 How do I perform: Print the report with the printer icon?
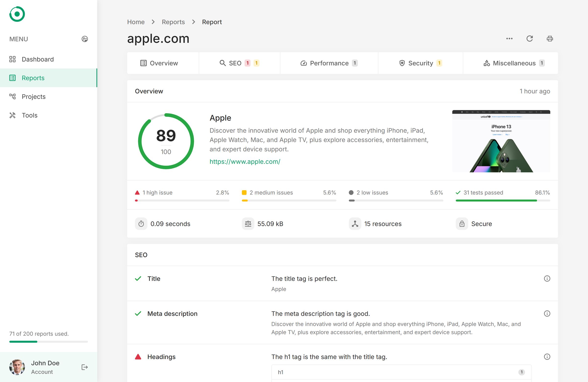pos(550,38)
